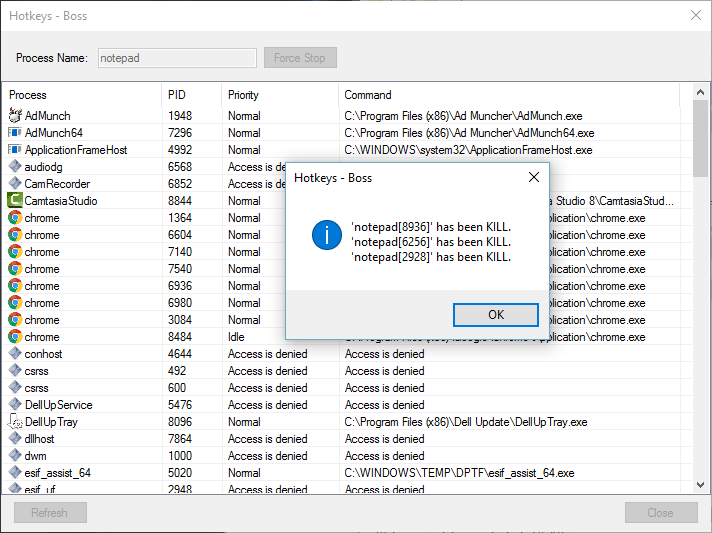Select the CamtasiaStudio process name
The height and width of the screenshot is (533, 712).
pos(61,201)
